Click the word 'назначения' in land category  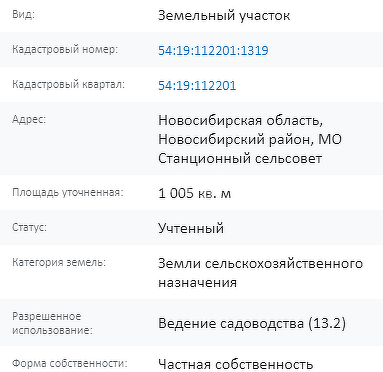click(x=197, y=283)
